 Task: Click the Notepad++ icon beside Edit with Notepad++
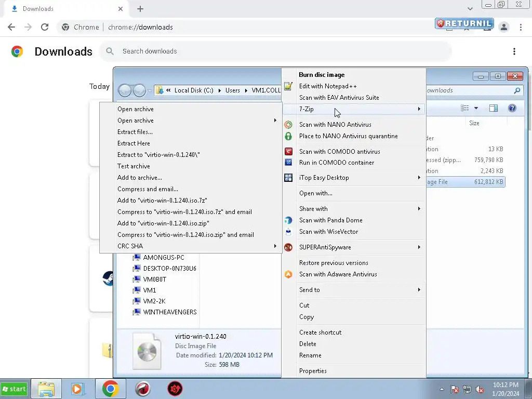point(288,86)
